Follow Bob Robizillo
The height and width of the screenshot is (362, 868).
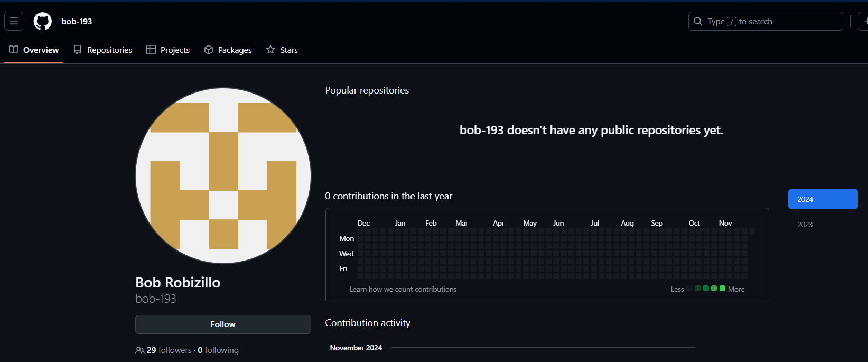pyautogui.click(x=223, y=324)
